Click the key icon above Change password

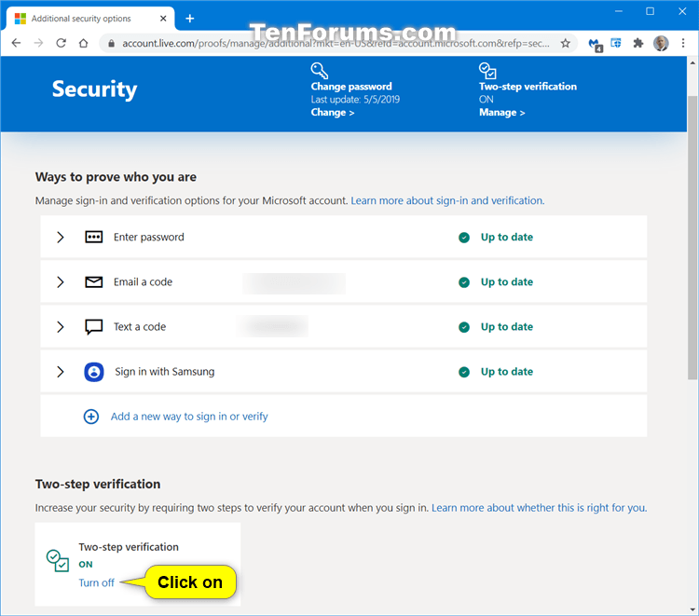[x=319, y=71]
